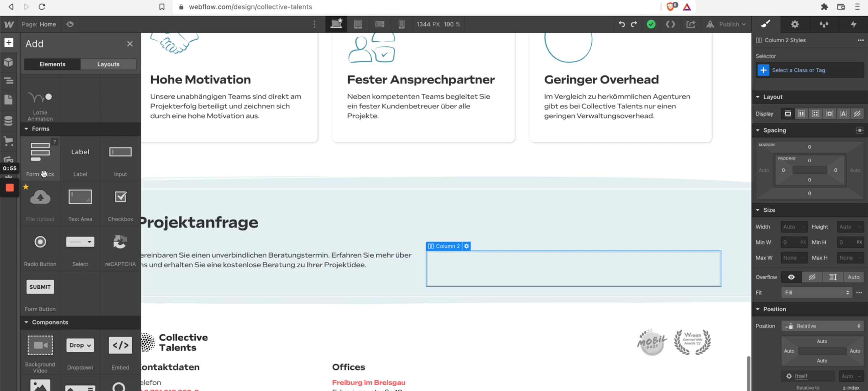
Task: Select the Form Button submit element
Action: coord(40,294)
